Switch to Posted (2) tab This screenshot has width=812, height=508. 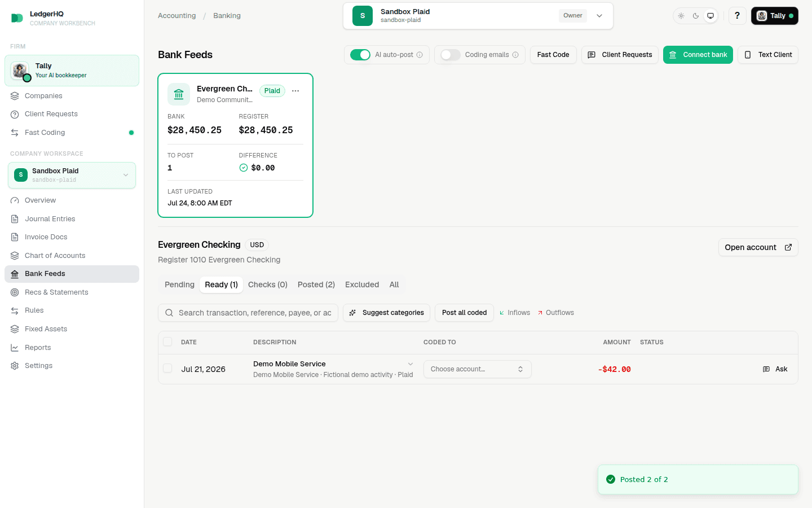(316, 284)
